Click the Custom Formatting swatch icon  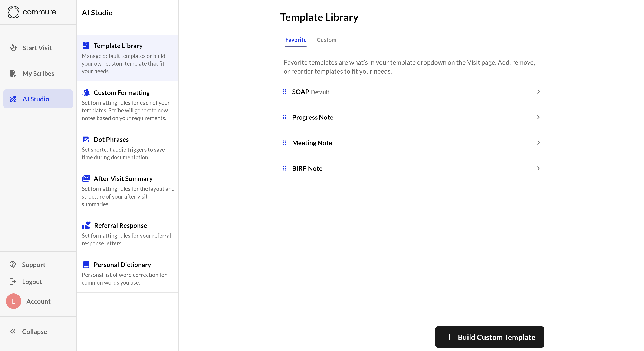pyautogui.click(x=86, y=92)
